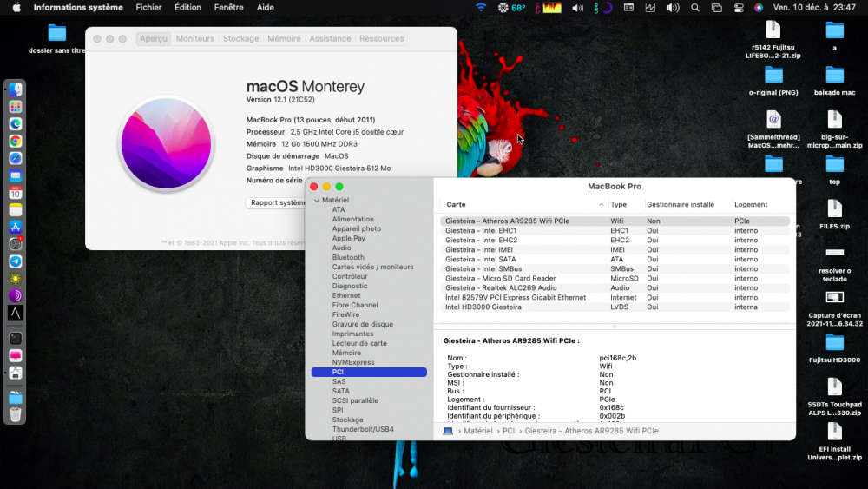868x489 pixels.
Task: Open the App Store from the Dock
Action: 16,227
